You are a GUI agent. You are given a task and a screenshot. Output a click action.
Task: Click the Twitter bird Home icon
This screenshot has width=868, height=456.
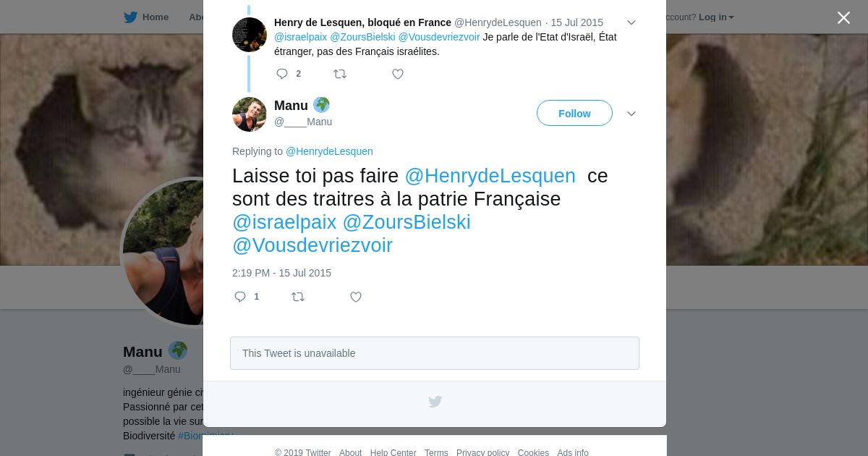(x=130, y=17)
